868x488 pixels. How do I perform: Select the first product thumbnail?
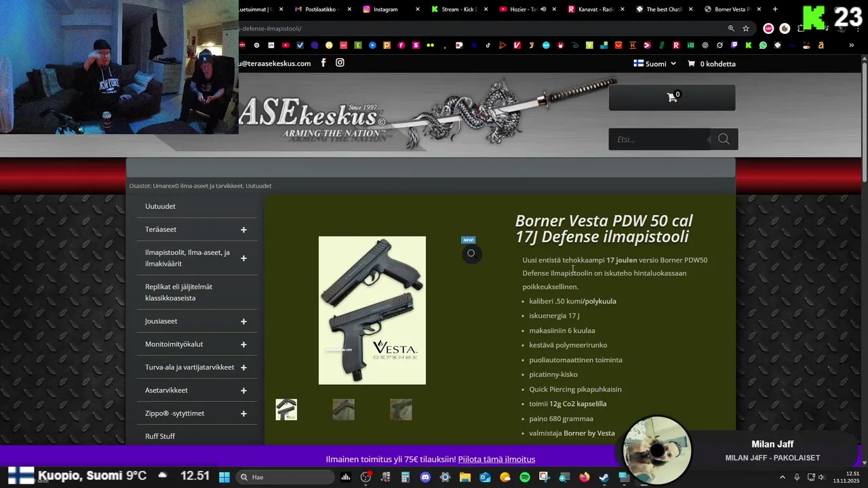pyautogui.click(x=286, y=409)
